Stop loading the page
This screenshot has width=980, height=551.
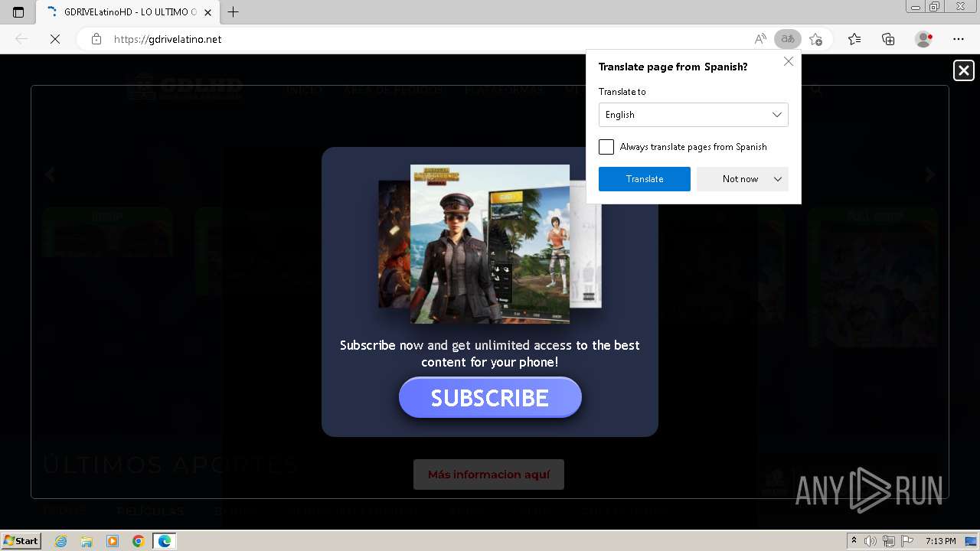click(55, 39)
